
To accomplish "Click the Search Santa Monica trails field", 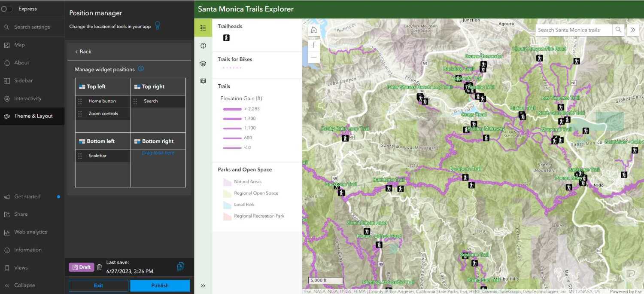I will click(x=573, y=30).
